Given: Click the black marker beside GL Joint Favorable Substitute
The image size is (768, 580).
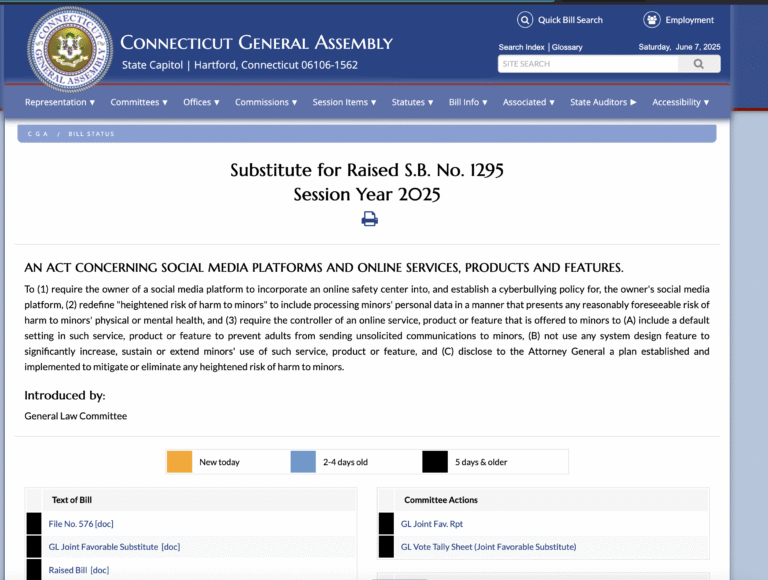Looking at the screenshot, I should pos(34,547).
